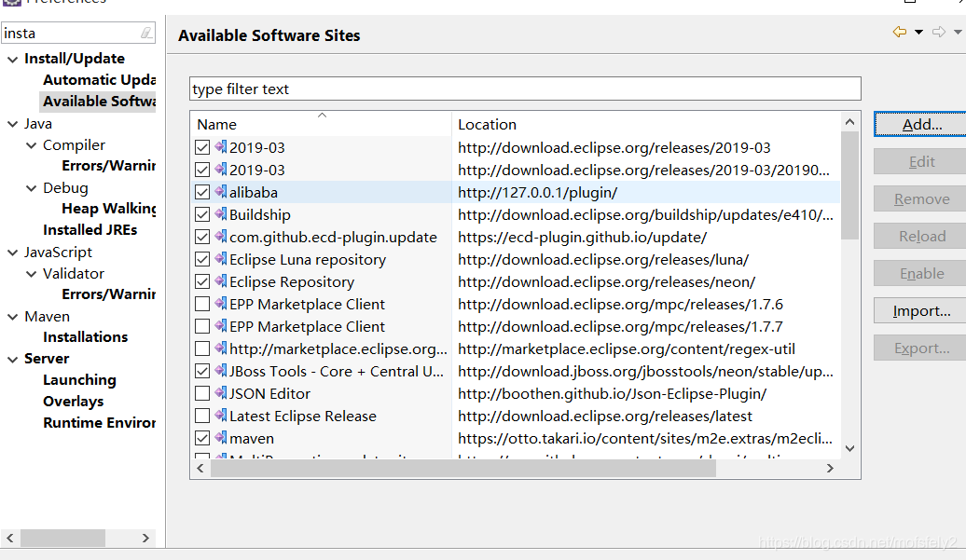
Task: Collapse the Validator tree node
Action: click(32, 274)
